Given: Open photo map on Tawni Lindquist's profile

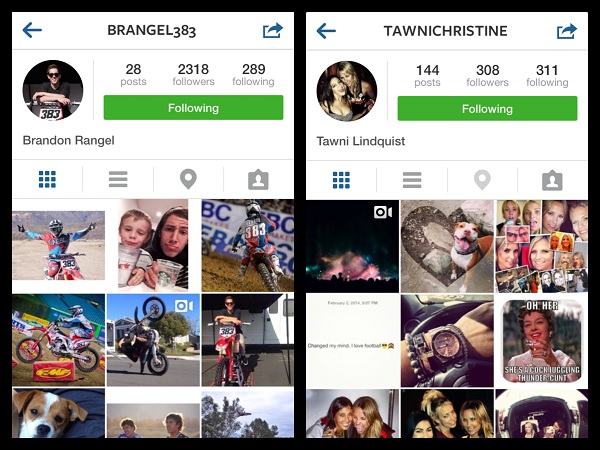Looking at the screenshot, I should (x=482, y=180).
